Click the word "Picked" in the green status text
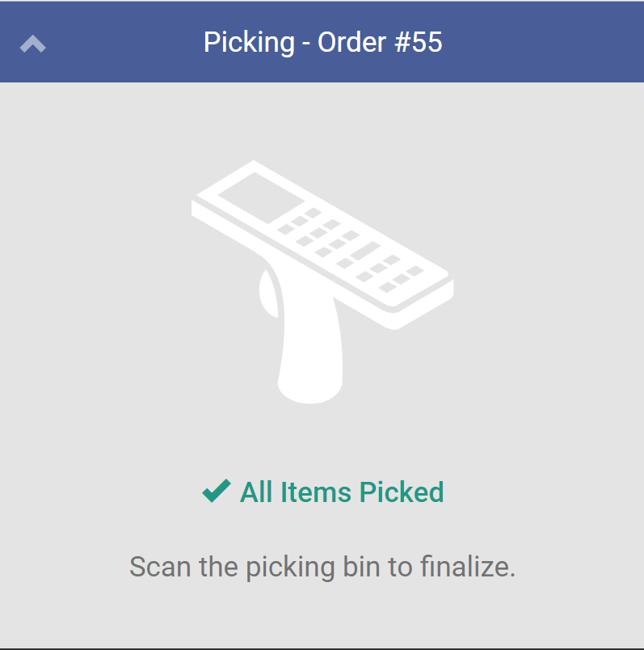 coord(402,492)
